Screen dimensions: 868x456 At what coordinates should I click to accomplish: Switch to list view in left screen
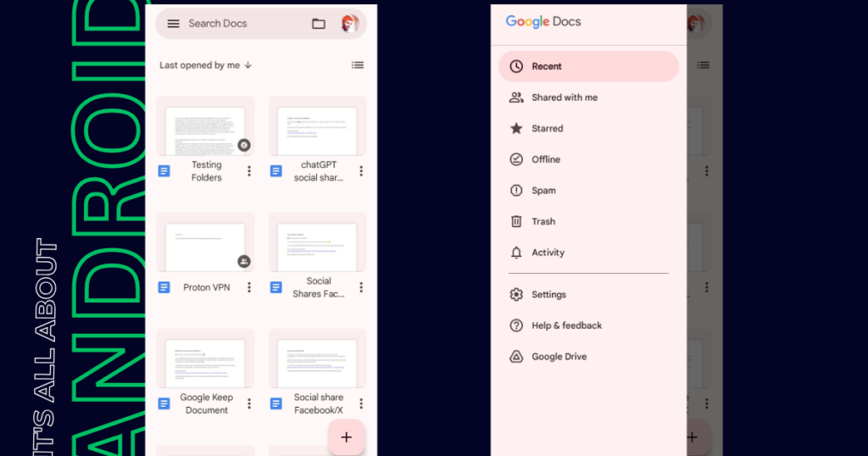(358, 65)
